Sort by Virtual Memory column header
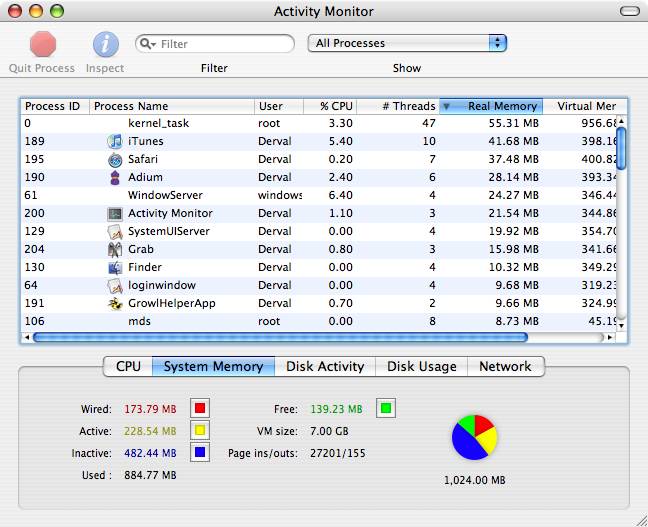 585,106
